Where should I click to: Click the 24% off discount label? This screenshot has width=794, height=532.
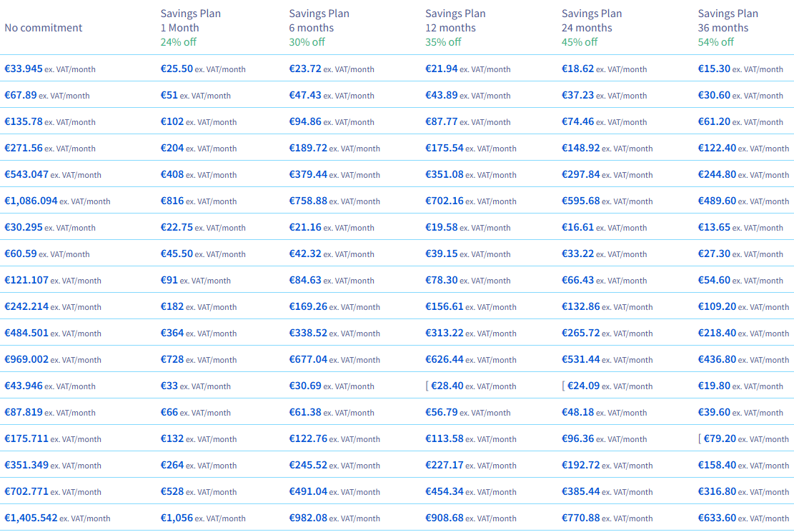coord(178,42)
